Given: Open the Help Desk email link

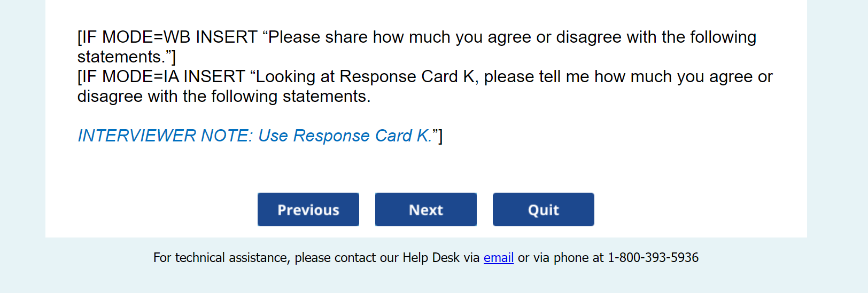Looking at the screenshot, I should [x=498, y=258].
